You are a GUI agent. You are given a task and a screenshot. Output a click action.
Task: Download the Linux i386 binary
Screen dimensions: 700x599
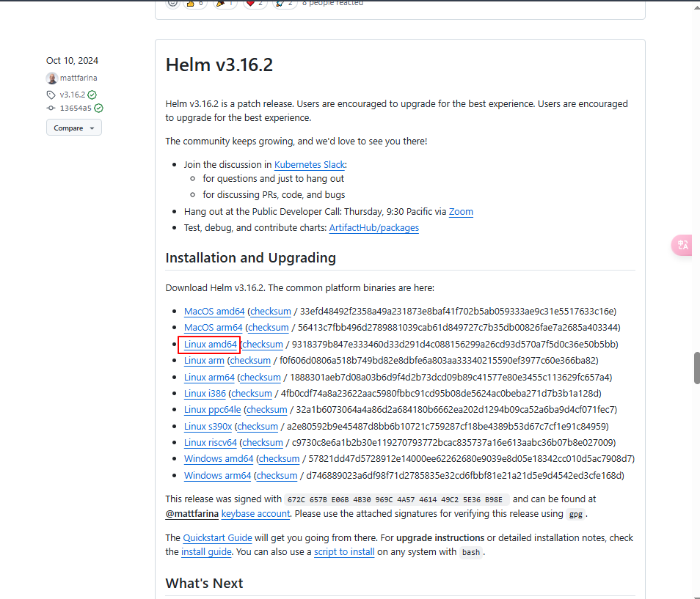click(x=205, y=394)
